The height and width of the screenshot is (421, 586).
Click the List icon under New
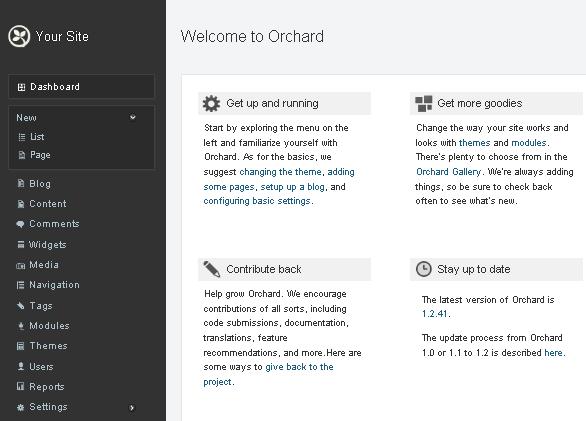(x=22, y=137)
